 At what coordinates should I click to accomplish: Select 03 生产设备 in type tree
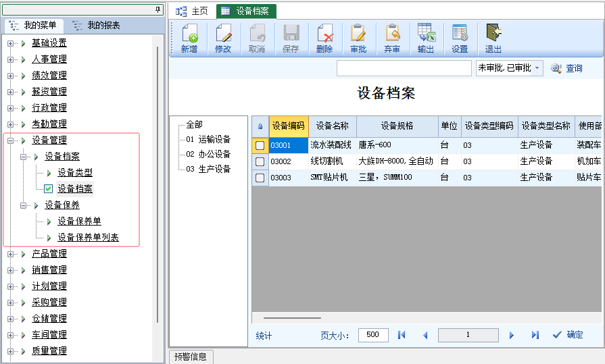pos(208,169)
